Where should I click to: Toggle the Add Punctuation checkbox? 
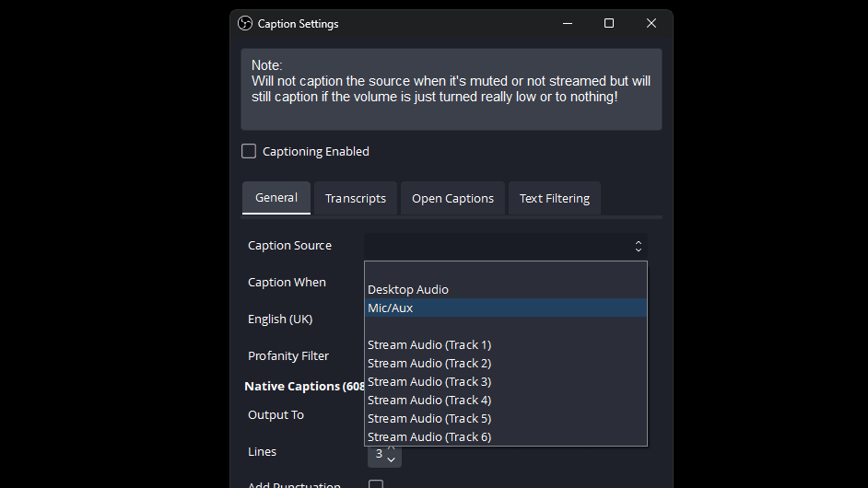(376, 484)
